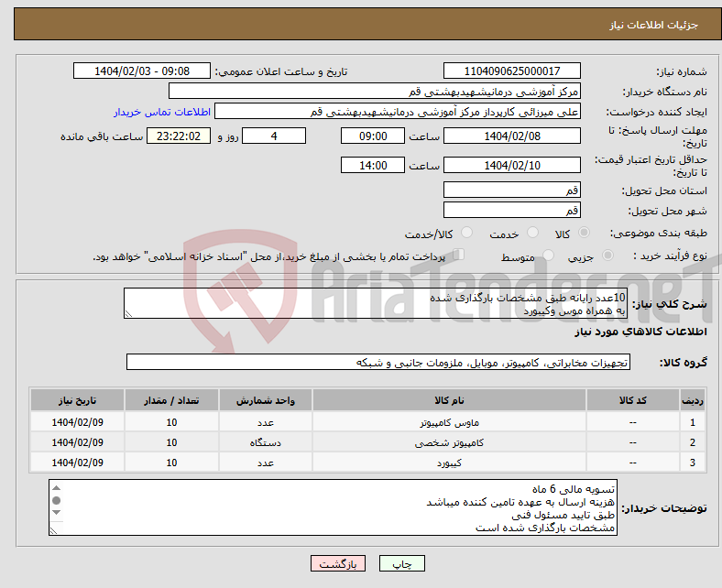
Task: Click the deadline time field 09:00
Action: click(x=373, y=136)
